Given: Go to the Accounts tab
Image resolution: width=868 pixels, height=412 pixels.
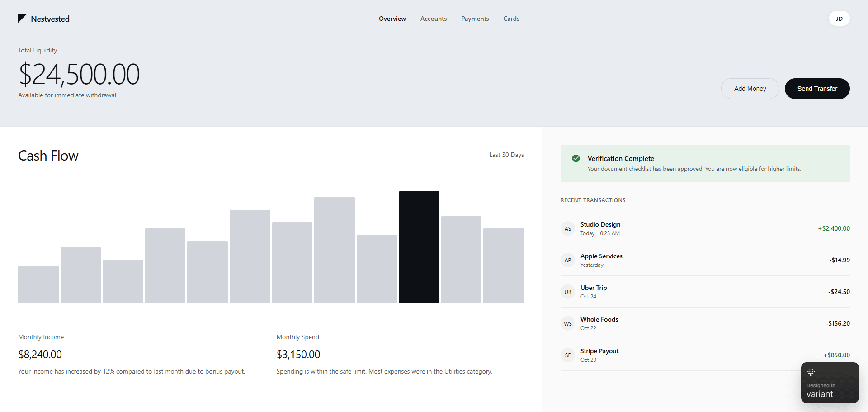Looking at the screenshot, I should pos(433,19).
